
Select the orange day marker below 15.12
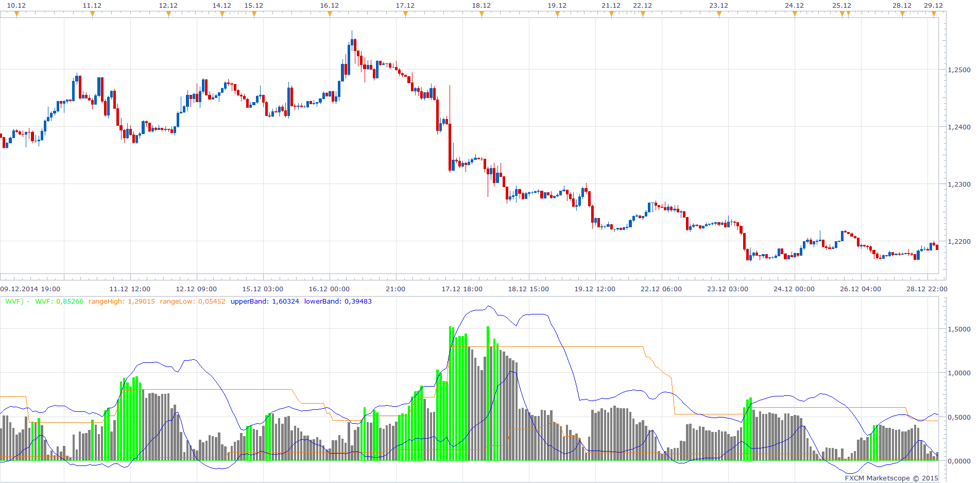click(x=254, y=14)
